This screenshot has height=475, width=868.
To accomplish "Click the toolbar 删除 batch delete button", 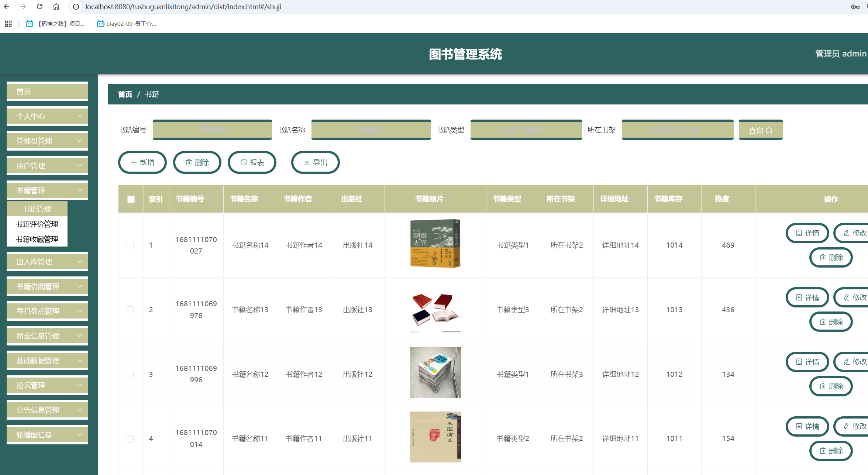I will pos(197,162).
